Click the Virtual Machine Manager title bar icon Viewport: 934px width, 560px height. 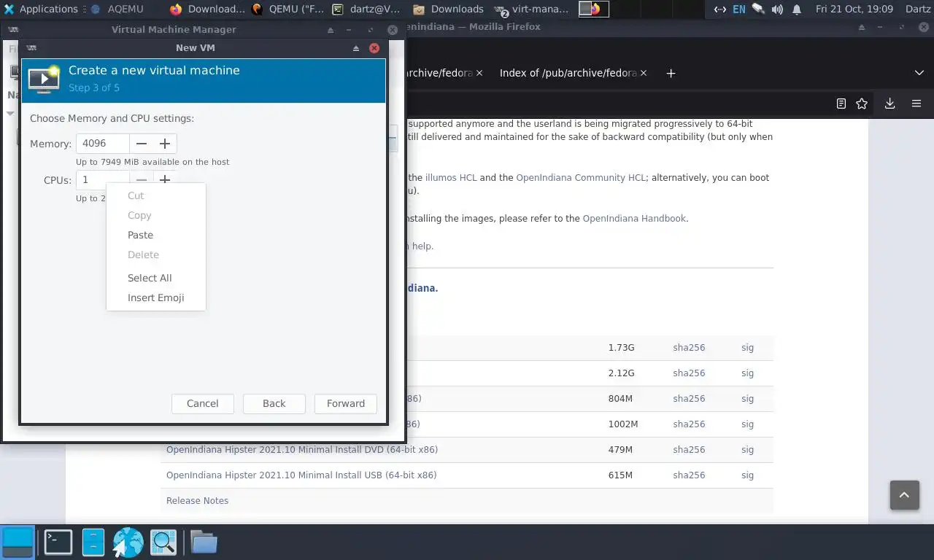(12, 30)
